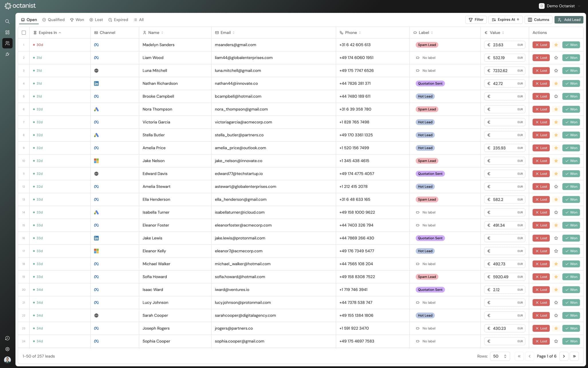Open the search icon in sidebar
This screenshot has height=368, width=588.
[7, 21]
